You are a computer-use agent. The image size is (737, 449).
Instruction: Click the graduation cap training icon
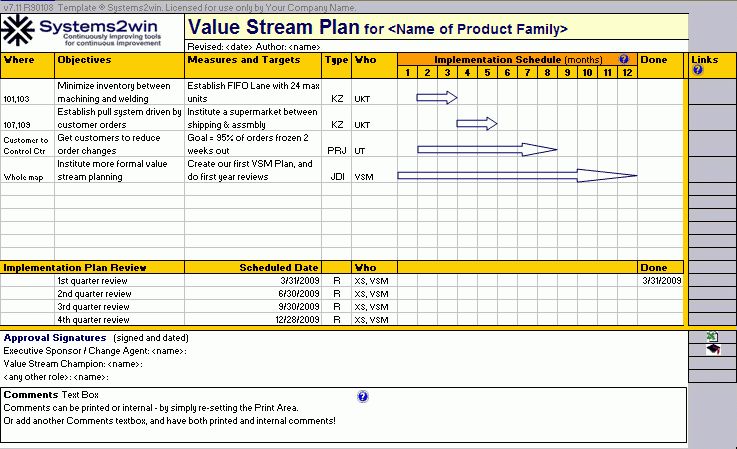click(713, 349)
